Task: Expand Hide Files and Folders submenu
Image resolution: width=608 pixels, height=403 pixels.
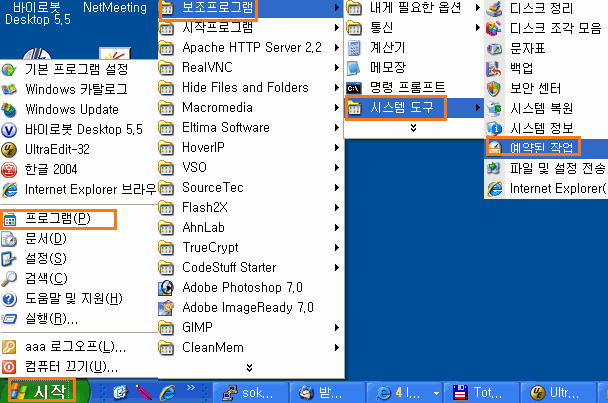Action: pos(251,88)
